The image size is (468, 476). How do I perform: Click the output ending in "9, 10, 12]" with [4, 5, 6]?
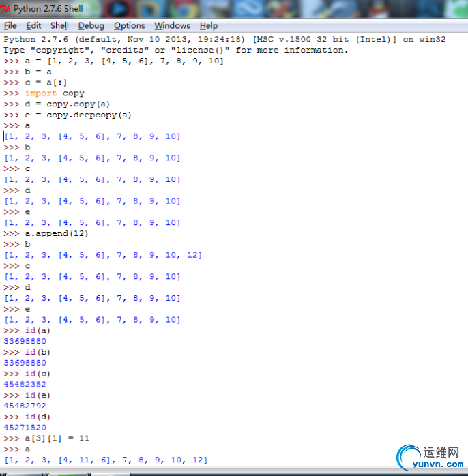tap(103, 255)
